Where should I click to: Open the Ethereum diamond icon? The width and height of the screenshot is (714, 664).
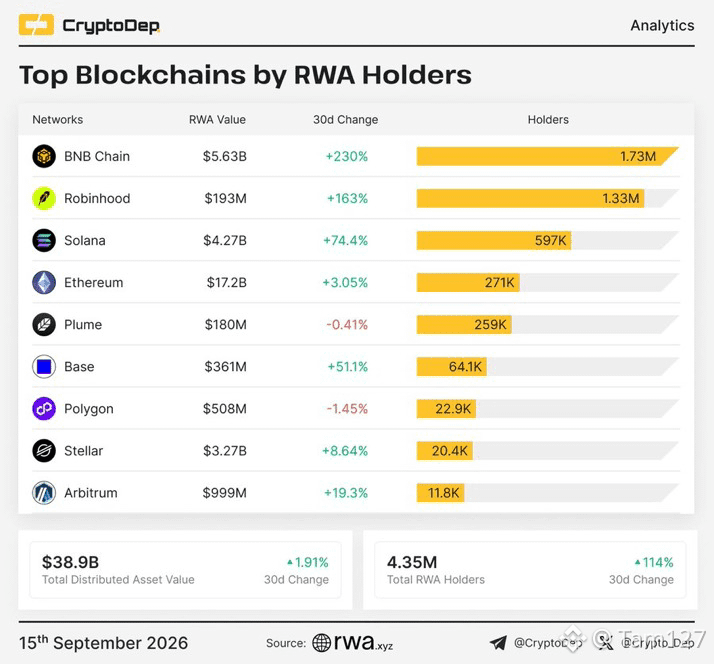point(44,282)
